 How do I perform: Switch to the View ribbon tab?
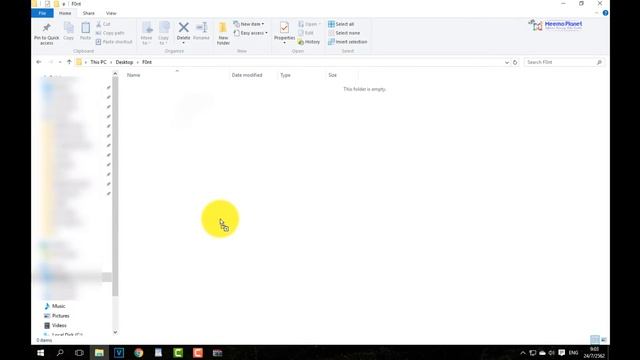click(111, 13)
